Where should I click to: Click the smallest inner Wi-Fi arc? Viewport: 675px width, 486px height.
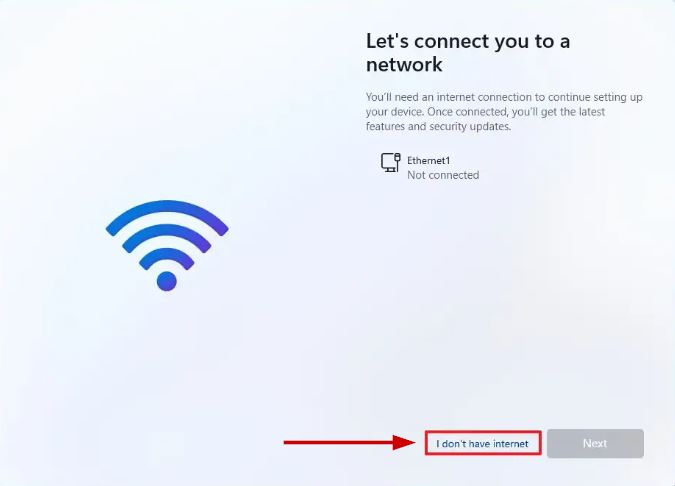click(167, 255)
